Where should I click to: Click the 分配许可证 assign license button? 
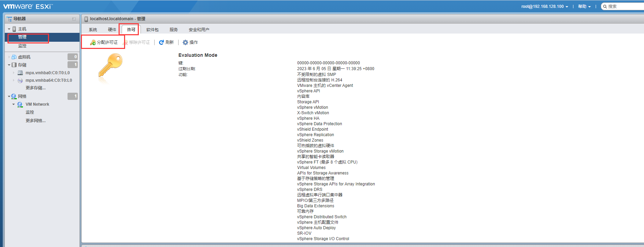point(104,42)
